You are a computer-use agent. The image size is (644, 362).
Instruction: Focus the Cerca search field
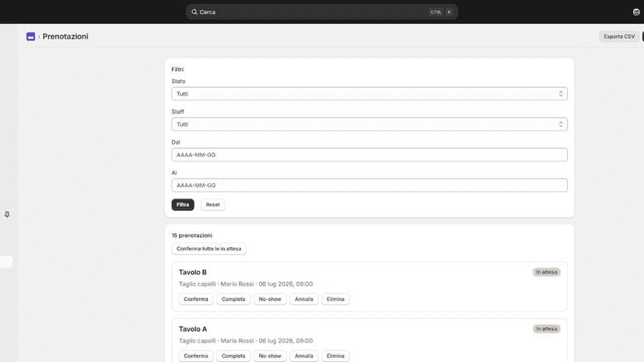click(322, 12)
